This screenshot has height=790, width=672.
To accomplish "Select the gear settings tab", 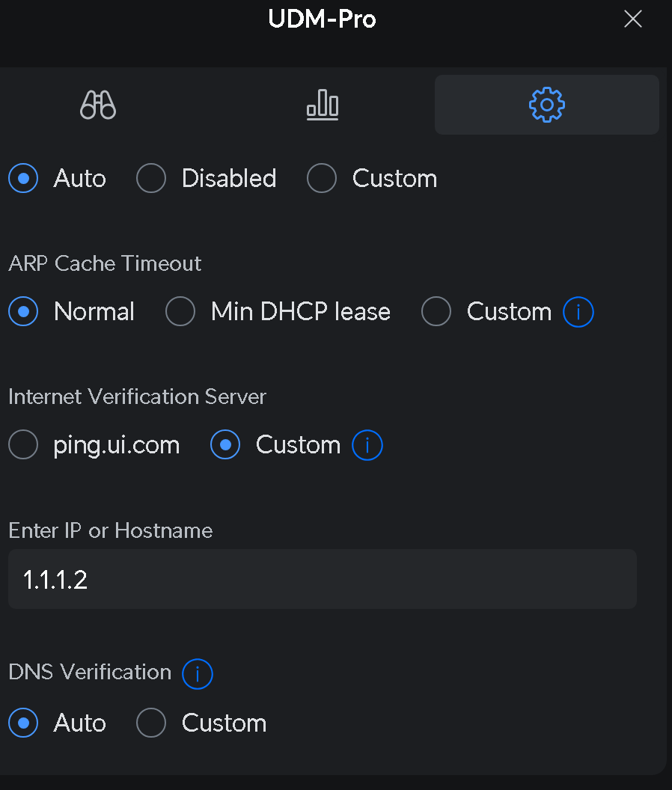I will pos(546,105).
